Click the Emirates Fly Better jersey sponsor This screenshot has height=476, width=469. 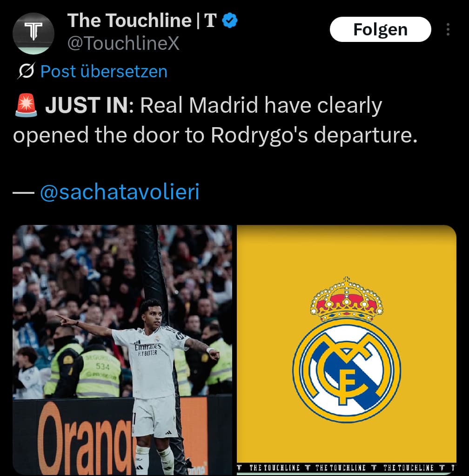point(147,349)
